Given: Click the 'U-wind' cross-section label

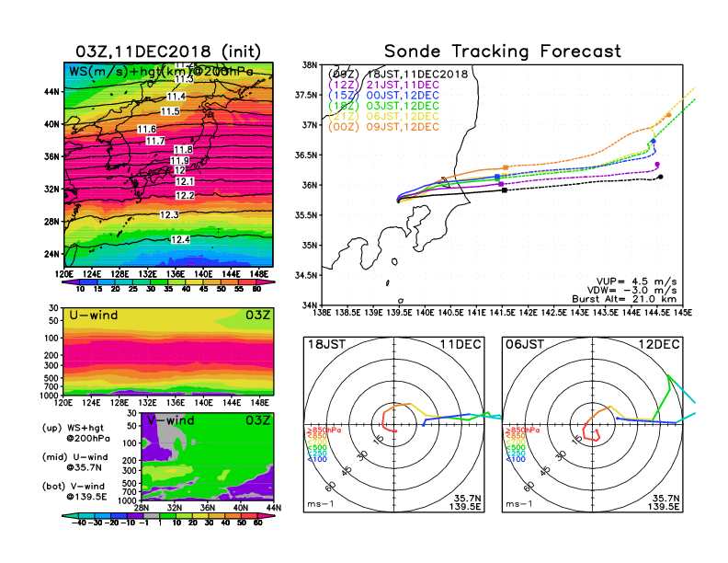Looking at the screenshot, I should [94, 316].
